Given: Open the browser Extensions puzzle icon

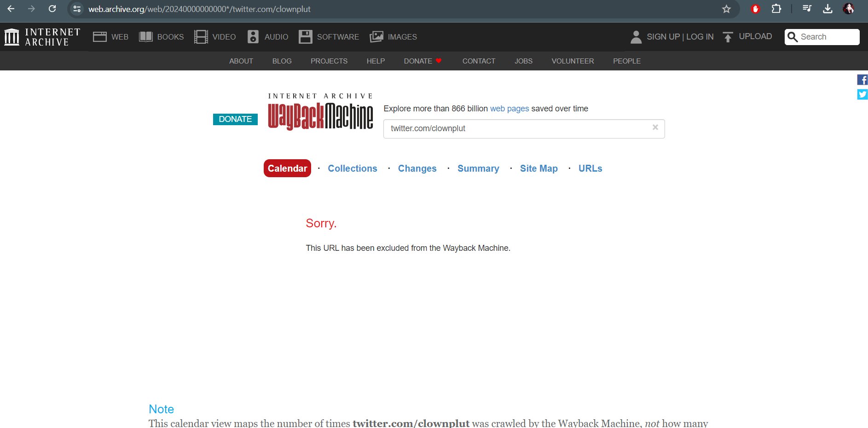Looking at the screenshot, I should coord(776,9).
